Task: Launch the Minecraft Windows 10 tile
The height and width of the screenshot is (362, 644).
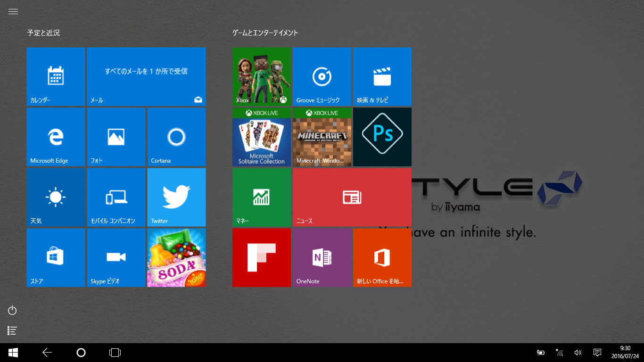Action: point(322,137)
